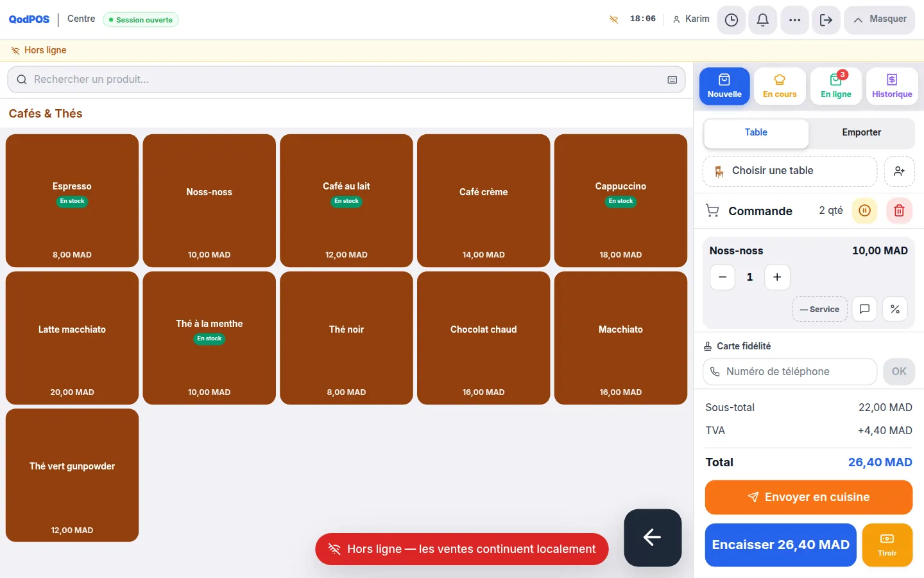Image resolution: width=924 pixels, height=578 pixels.
Task: Click Encaisser 26,40 MAD button
Action: (780, 545)
